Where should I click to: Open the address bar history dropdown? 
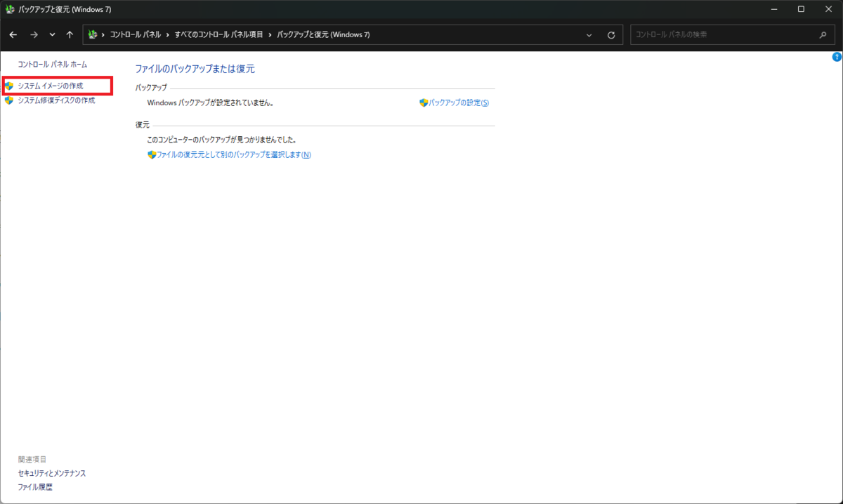(589, 35)
